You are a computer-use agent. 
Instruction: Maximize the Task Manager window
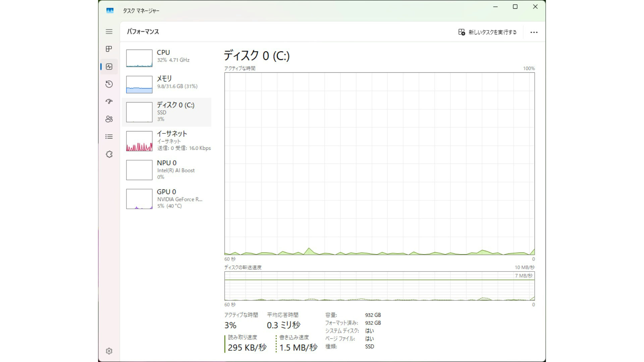[x=515, y=7]
